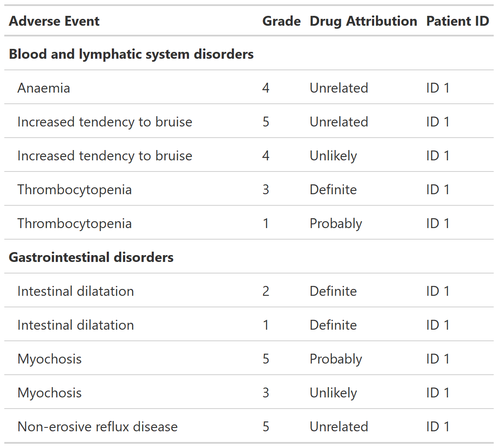Click the Anaemia adverse event cell
The height and width of the screenshot is (448, 498).
coord(44,88)
